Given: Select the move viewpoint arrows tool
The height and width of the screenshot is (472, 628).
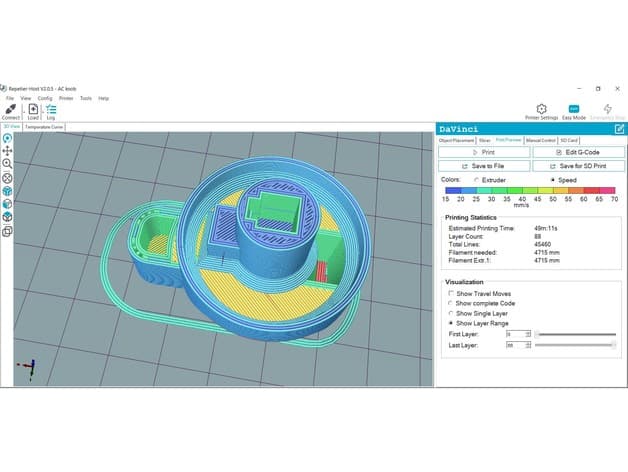Looking at the screenshot, I should pos(7,151).
